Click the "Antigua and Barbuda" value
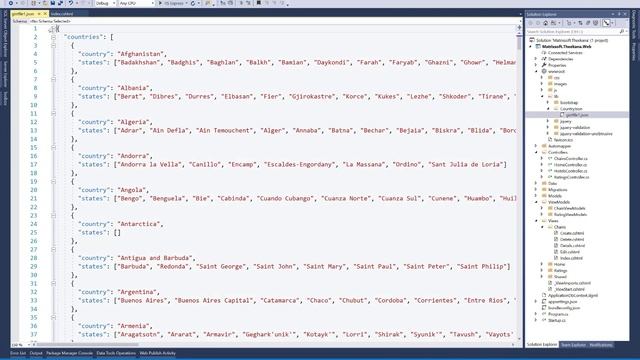The image size is (640, 360). [x=155, y=258]
